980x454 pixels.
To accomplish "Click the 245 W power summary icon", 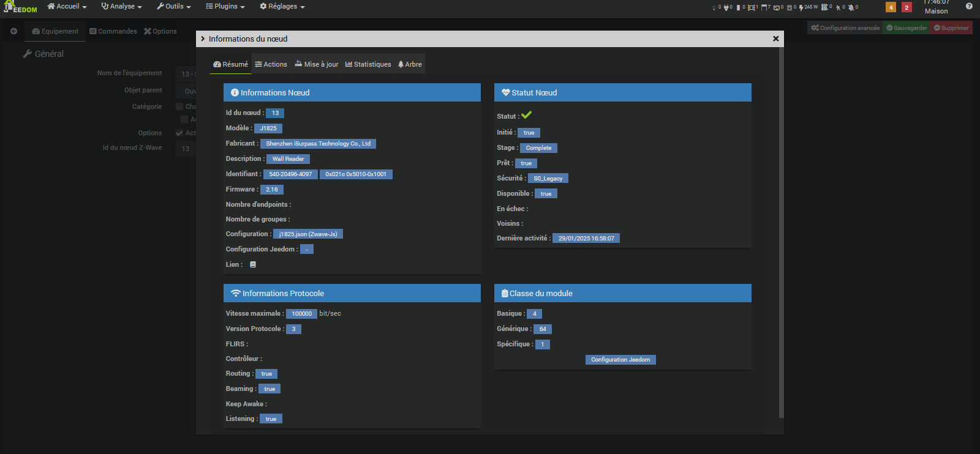I will click(808, 7).
